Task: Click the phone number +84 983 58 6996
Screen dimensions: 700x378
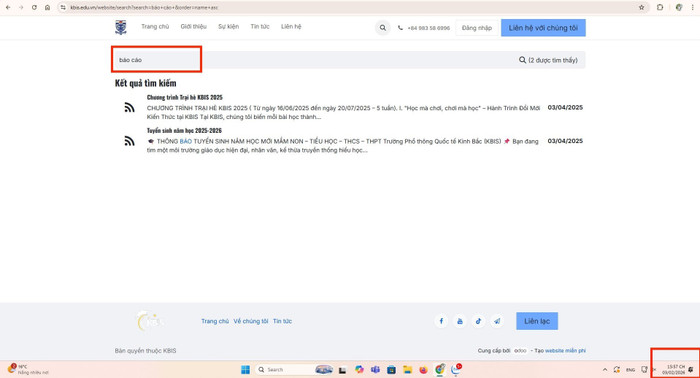Action: (x=429, y=28)
